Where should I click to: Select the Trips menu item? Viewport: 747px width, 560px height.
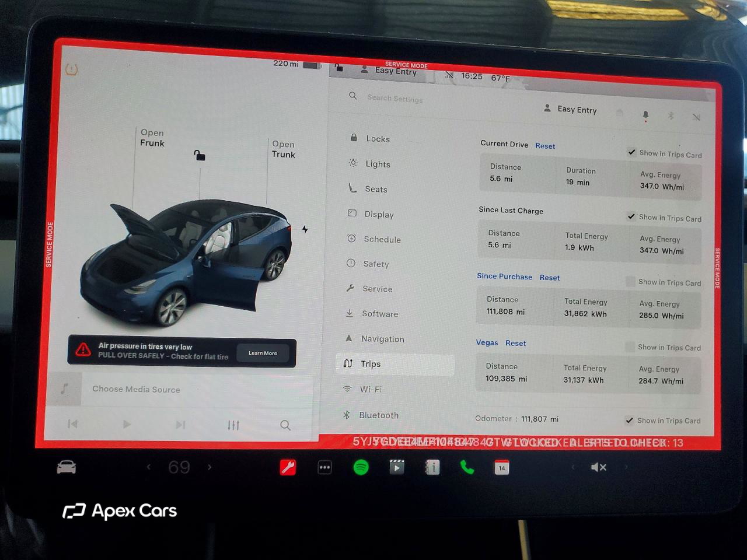(x=395, y=364)
